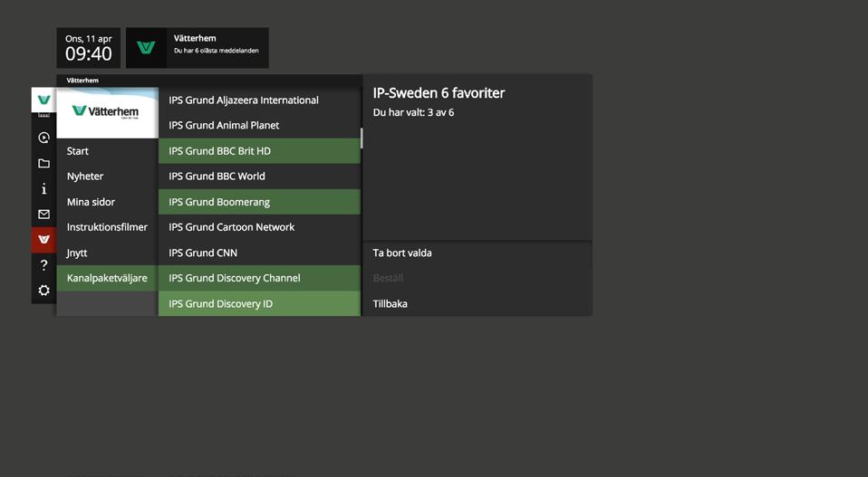Select IPS Grund BBC World channel
This screenshot has height=477, width=868.
click(x=259, y=176)
